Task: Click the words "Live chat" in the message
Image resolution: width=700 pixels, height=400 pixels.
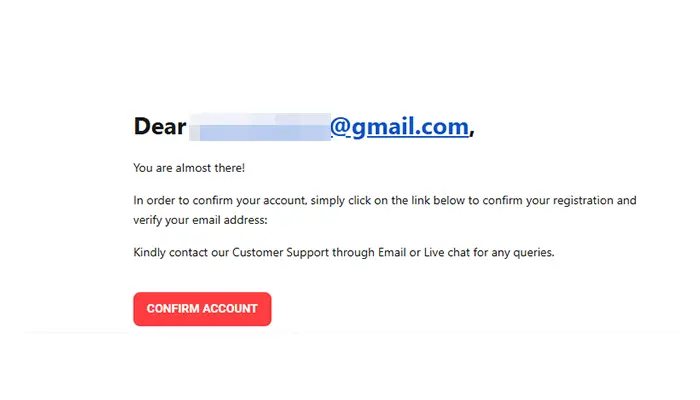Action: (x=447, y=253)
